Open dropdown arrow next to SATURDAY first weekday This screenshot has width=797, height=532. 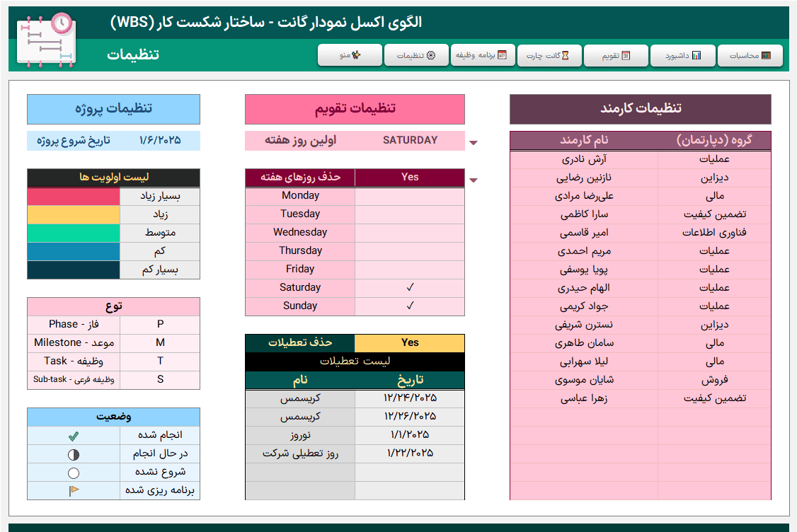(x=474, y=143)
